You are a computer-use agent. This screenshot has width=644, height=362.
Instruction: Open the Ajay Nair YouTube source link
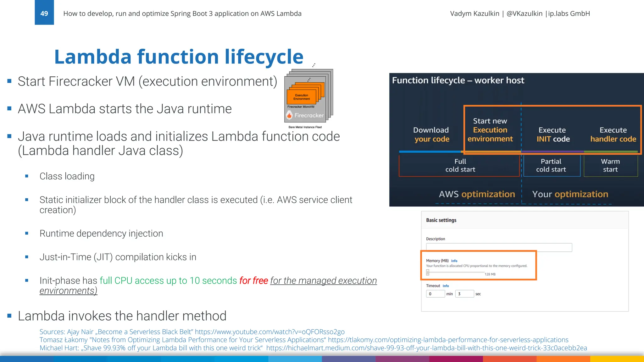[x=269, y=332]
